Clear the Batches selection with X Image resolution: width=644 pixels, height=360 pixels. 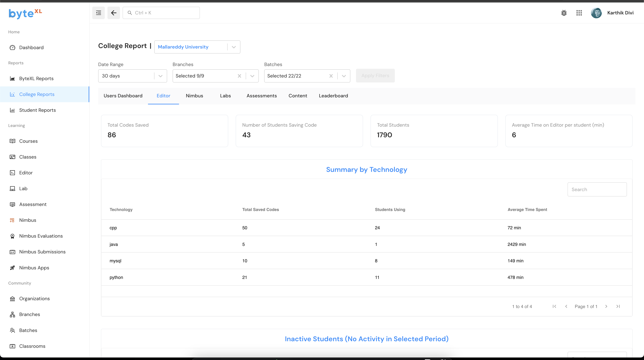pos(331,76)
